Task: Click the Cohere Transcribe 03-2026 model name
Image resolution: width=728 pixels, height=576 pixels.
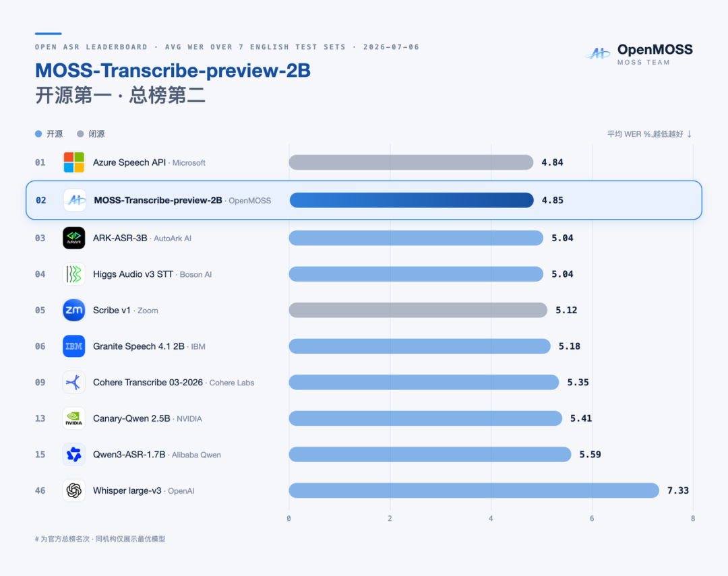Action: [148, 383]
